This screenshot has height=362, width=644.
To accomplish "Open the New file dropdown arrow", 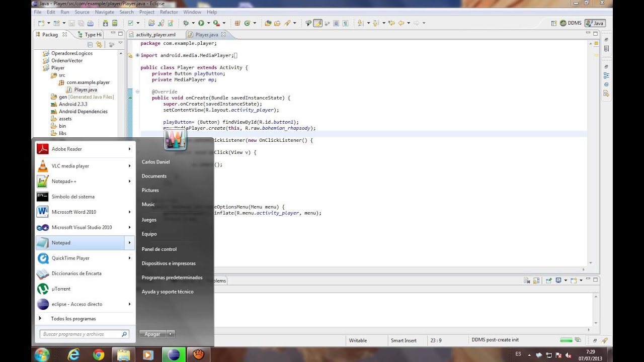I will 48,23.
